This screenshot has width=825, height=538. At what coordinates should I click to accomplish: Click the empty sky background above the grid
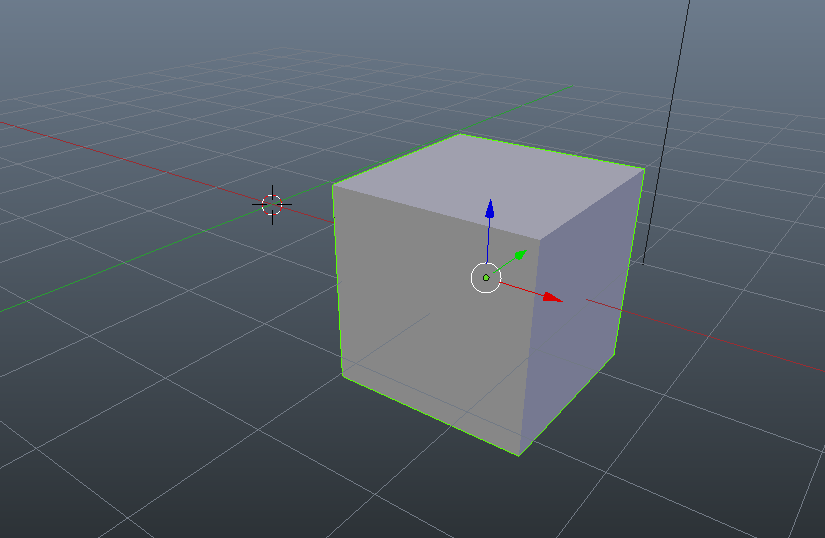pos(300,30)
